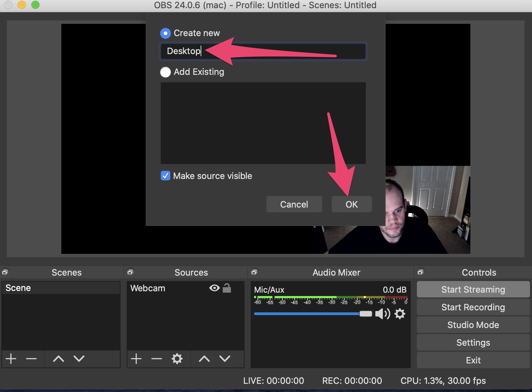Image resolution: width=532 pixels, height=392 pixels.
Task: Move scene down in Scenes list
Action: [x=79, y=359]
